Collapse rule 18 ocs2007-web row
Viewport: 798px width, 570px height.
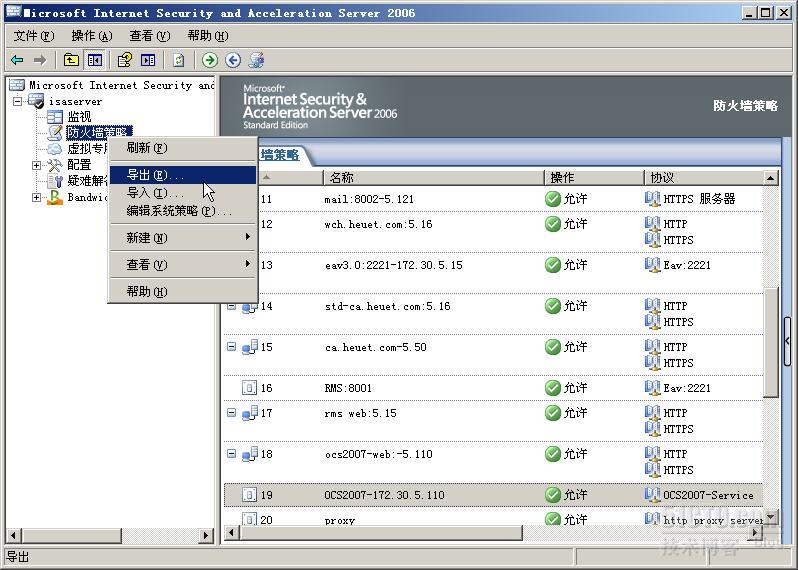coord(232,453)
